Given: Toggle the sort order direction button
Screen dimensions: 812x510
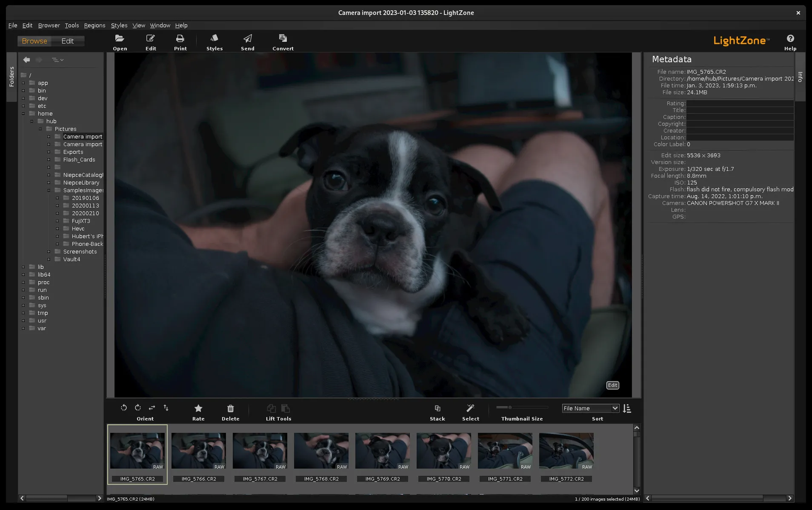Looking at the screenshot, I should click(627, 408).
